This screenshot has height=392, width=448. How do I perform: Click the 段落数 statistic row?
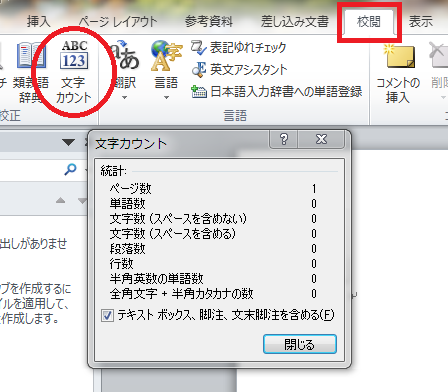pos(213,249)
